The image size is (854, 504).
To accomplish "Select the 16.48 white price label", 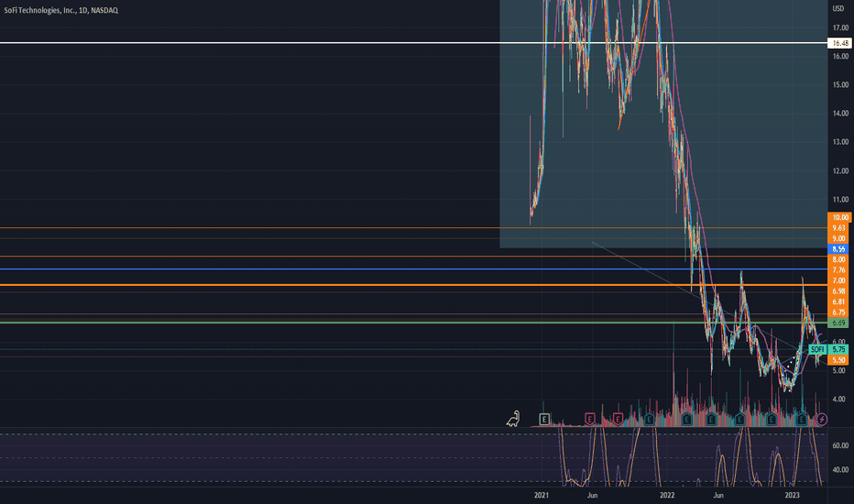I will pyautogui.click(x=839, y=43).
